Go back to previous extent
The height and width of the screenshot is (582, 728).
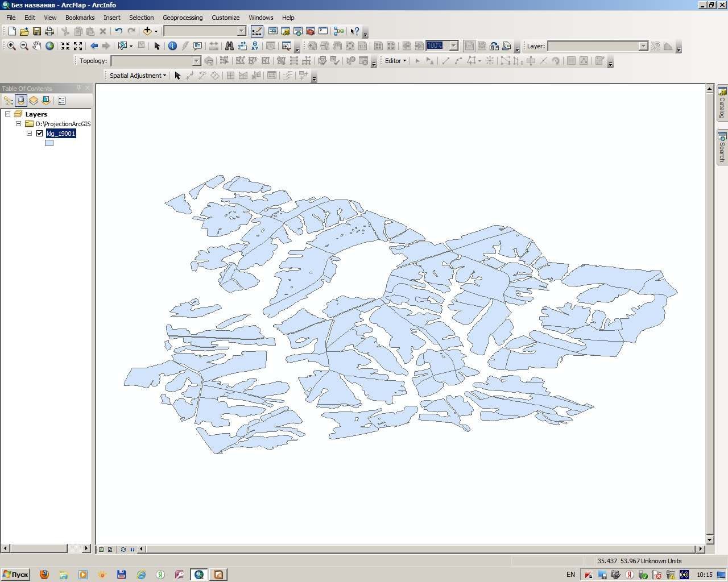click(94, 46)
